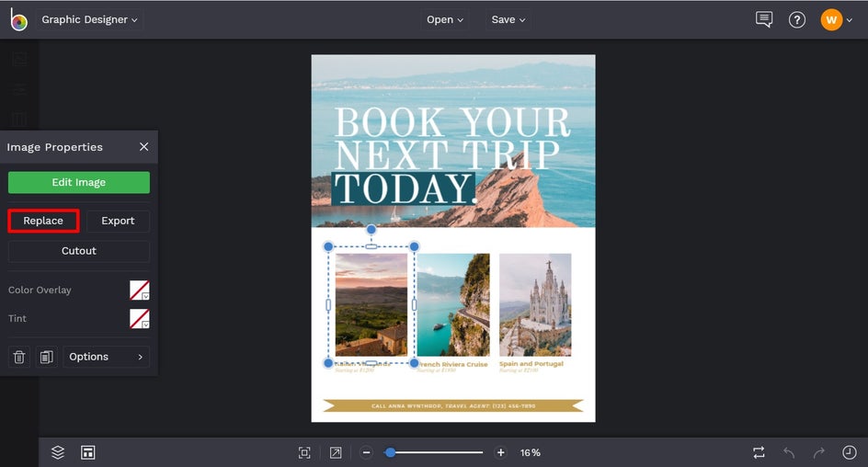Open the Open menu
This screenshot has height=467, width=868.
click(445, 19)
